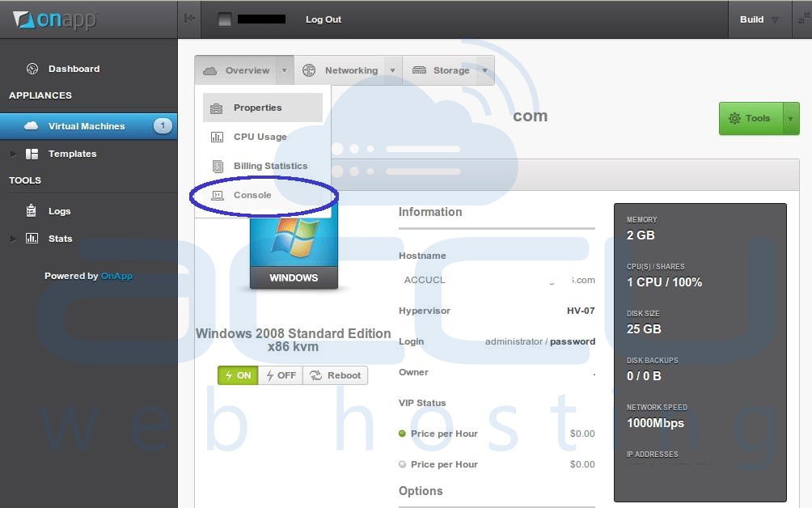Select Billing Statistics menu entry
The height and width of the screenshot is (508, 812).
point(263,166)
